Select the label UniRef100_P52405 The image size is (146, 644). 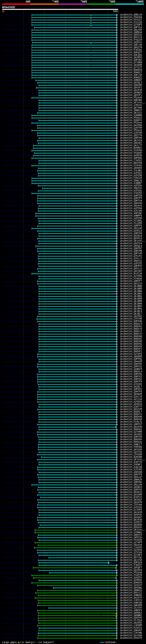click(x=131, y=98)
